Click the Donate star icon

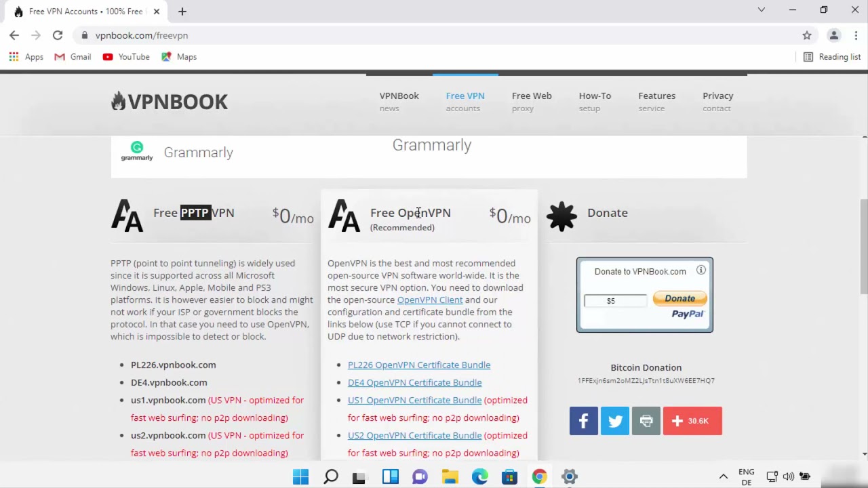561,216
